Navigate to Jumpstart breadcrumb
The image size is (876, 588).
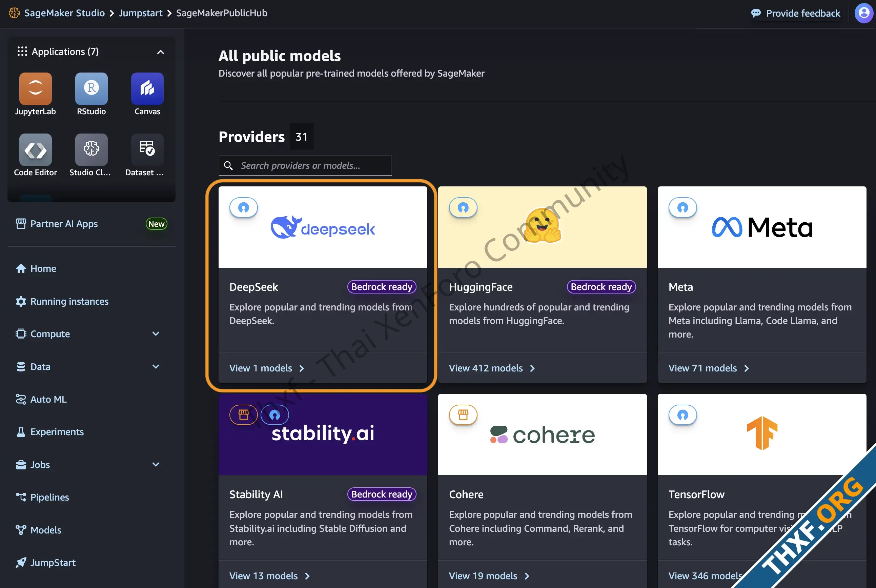click(141, 13)
